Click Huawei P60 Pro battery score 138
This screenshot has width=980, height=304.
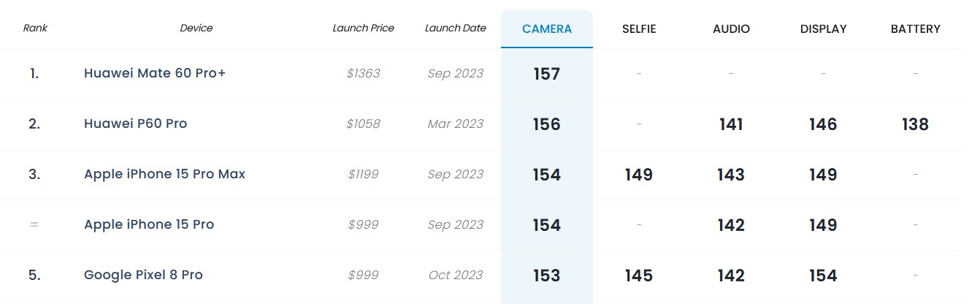[x=915, y=124]
